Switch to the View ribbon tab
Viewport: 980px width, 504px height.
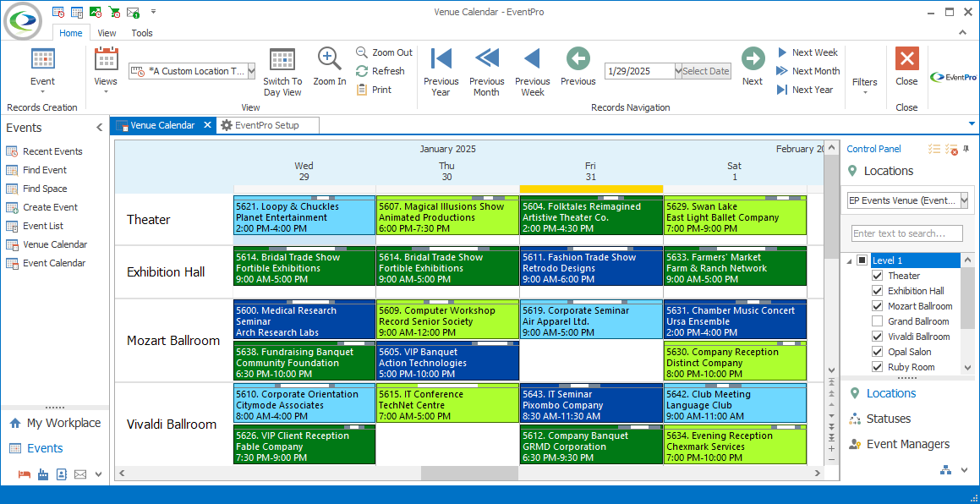pyautogui.click(x=107, y=33)
